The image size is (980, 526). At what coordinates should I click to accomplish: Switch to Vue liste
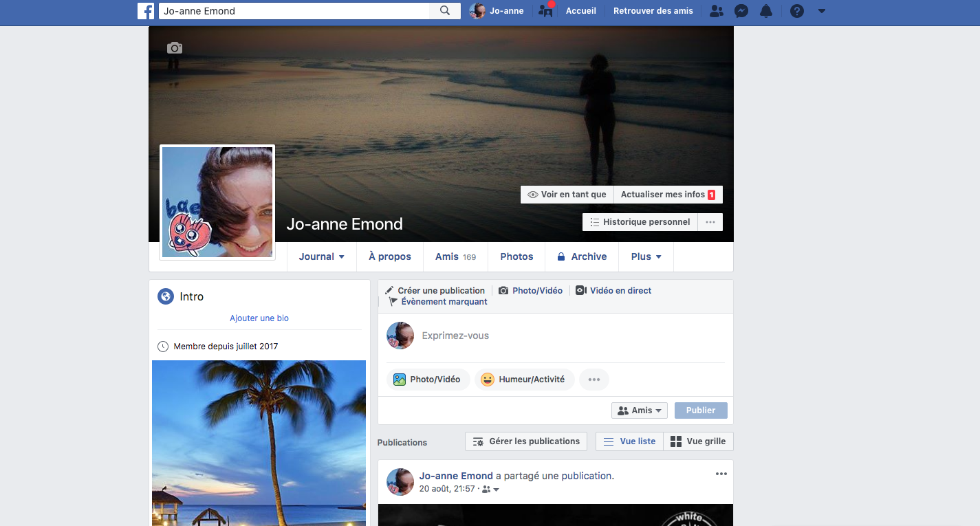629,441
